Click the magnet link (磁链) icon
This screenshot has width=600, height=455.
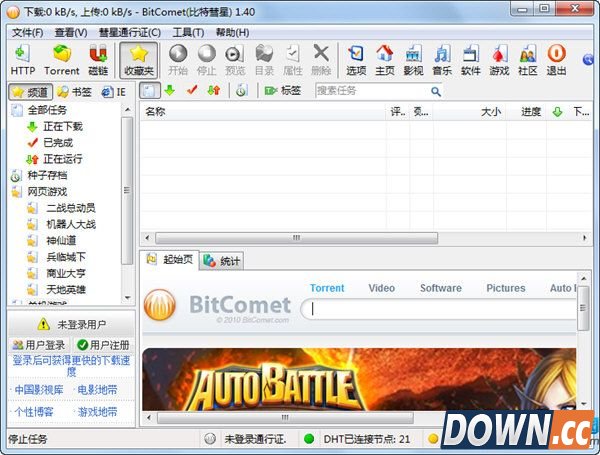98,59
